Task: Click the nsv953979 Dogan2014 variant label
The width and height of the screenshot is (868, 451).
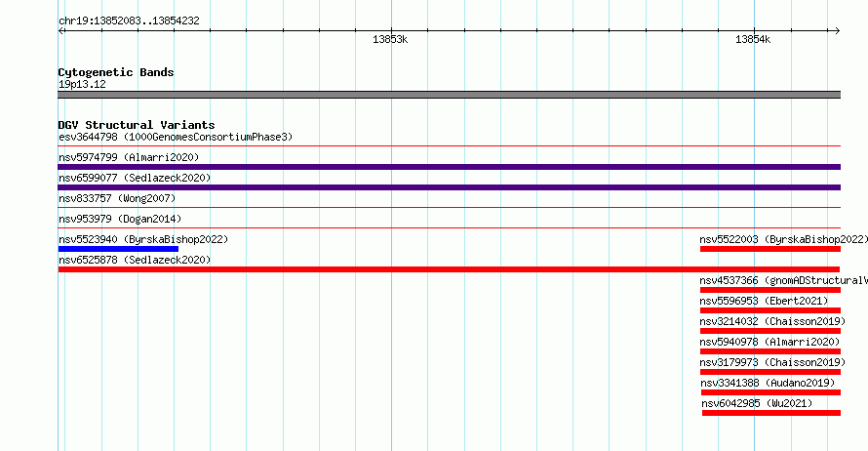Action: [x=120, y=219]
